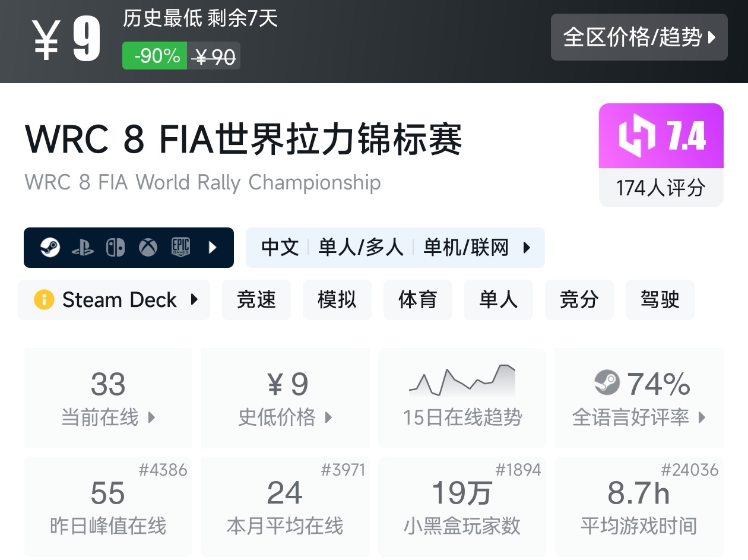Screen dimensions: 748x560
Task: Click the 历史最低 剩余7天 label
Action: pyautogui.click(x=200, y=18)
